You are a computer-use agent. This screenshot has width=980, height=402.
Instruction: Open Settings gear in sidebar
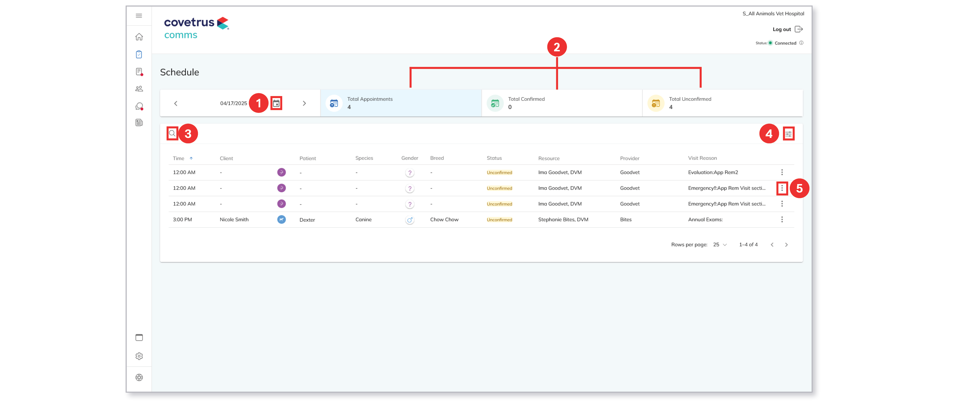pyautogui.click(x=139, y=356)
